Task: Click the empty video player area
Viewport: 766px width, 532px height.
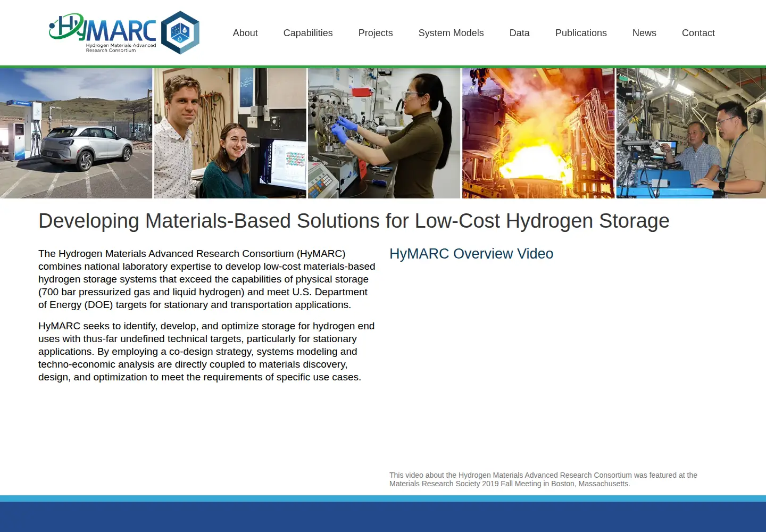Action: [x=559, y=367]
